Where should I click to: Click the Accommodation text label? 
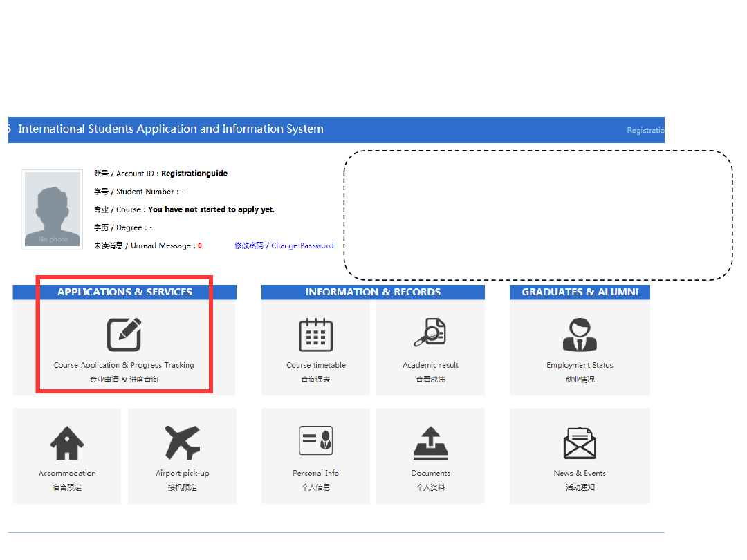click(x=67, y=474)
